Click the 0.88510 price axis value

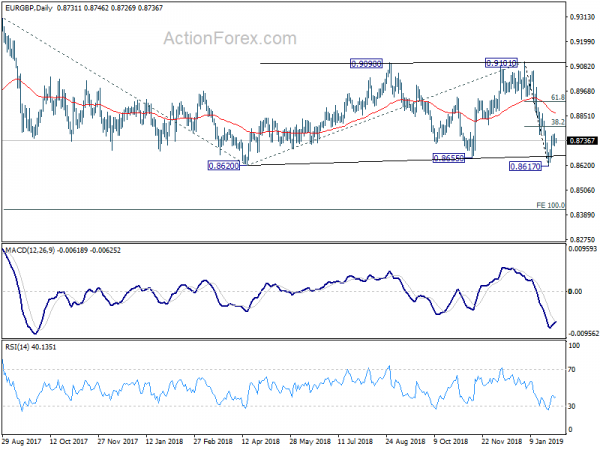[582, 116]
